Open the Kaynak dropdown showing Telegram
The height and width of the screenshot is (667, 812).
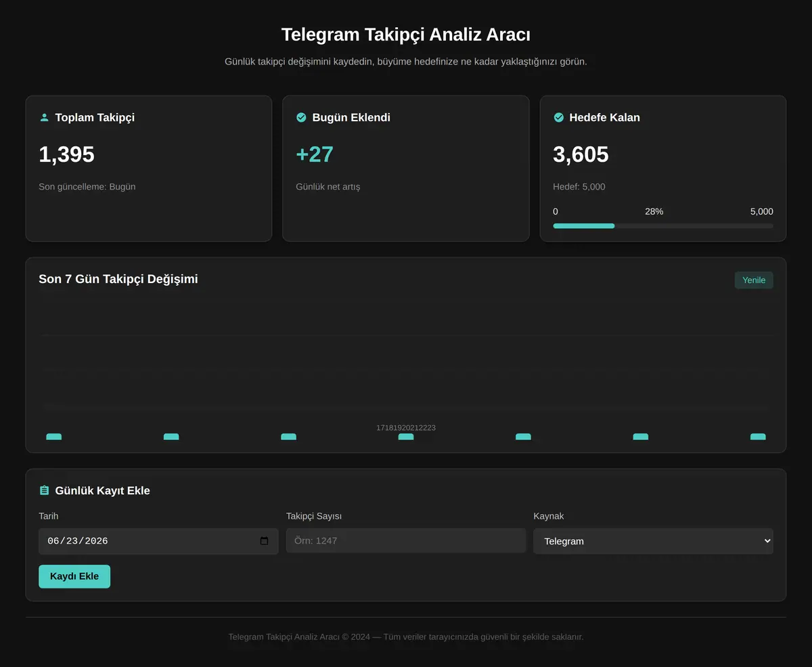(x=653, y=541)
